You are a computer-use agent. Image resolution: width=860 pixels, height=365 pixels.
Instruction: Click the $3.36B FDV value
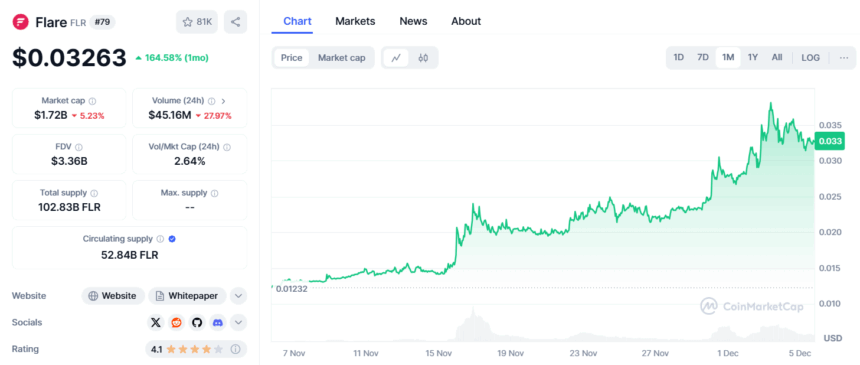(x=69, y=161)
